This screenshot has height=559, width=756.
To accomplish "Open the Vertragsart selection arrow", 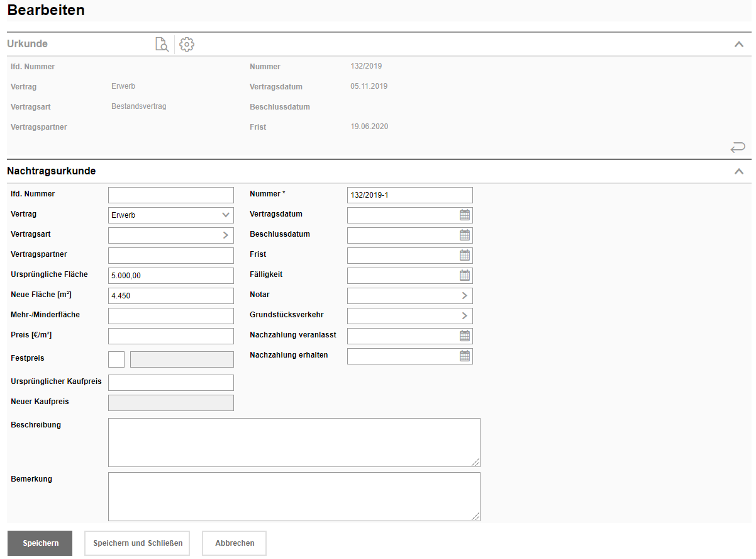I will tap(225, 235).
